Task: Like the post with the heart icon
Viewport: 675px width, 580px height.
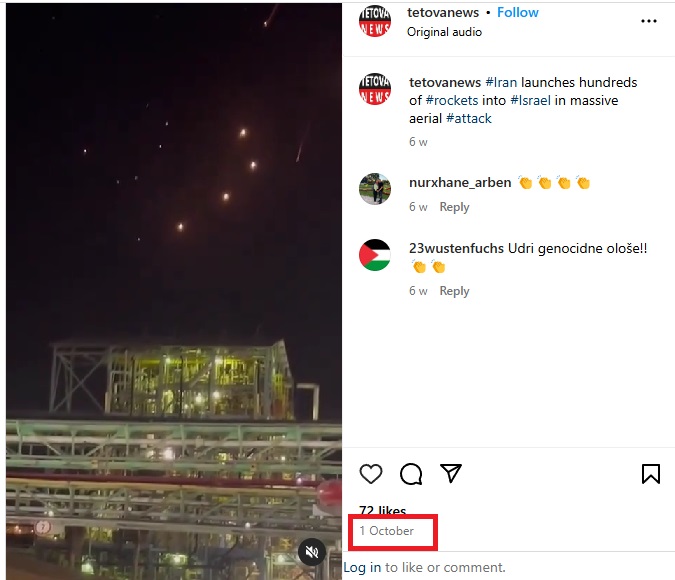Action: [371, 474]
